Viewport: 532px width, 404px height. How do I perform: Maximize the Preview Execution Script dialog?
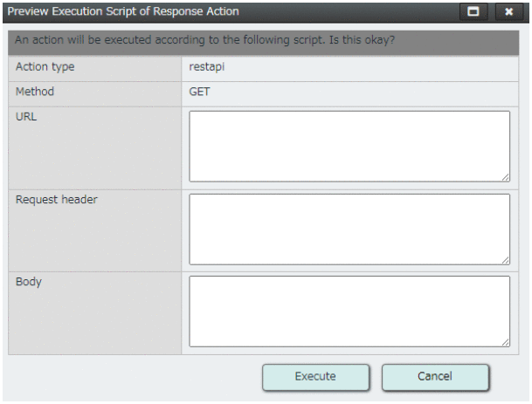pyautogui.click(x=473, y=12)
